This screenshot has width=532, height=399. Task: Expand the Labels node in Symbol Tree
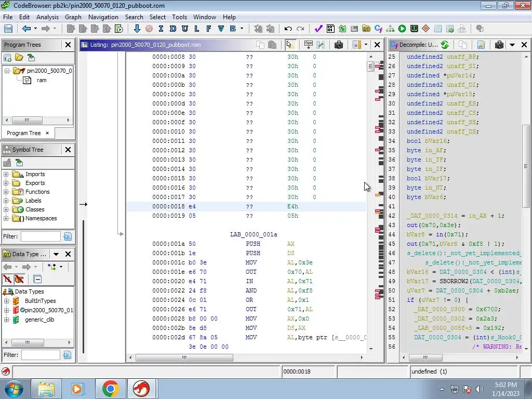(6, 201)
